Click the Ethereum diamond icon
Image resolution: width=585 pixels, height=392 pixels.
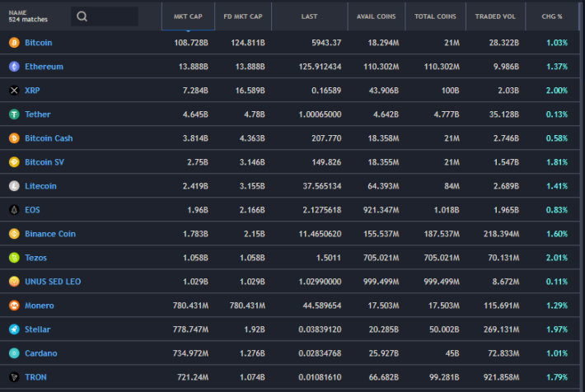pos(14,67)
